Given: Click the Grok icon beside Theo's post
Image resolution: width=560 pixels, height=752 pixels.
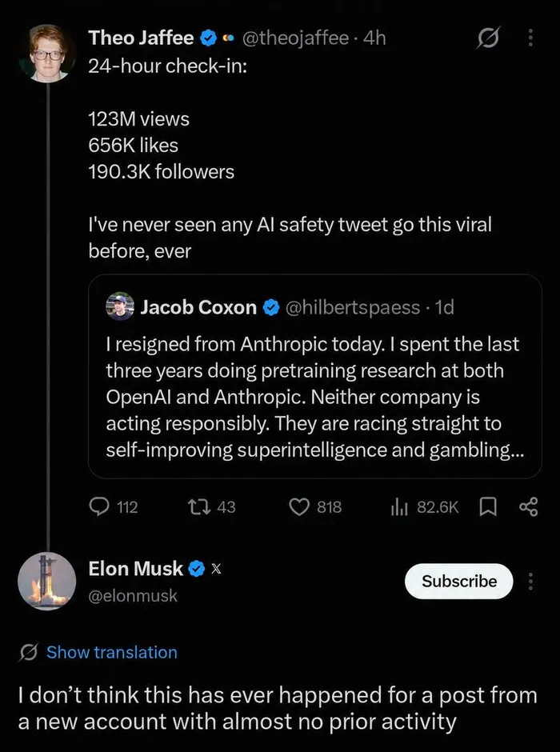Looking at the screenshot, I should (489, 38).
